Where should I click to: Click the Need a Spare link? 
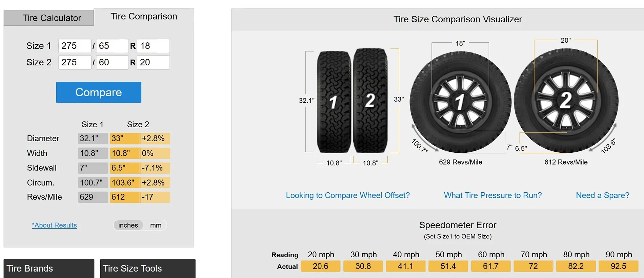(x=602, y=195)
